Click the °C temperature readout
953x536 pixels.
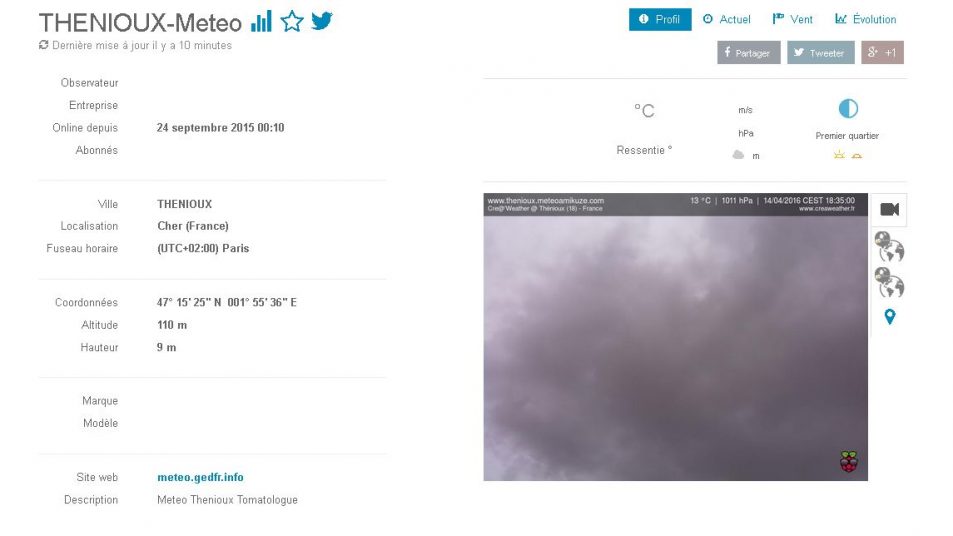644,111
